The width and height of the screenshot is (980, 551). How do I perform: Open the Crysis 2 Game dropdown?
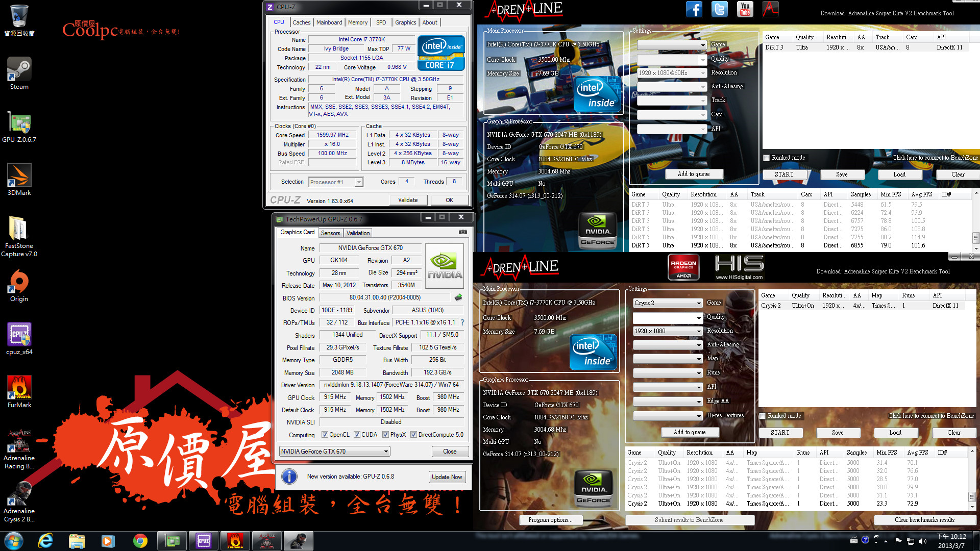pyautogui.click(x=668, y=303)
